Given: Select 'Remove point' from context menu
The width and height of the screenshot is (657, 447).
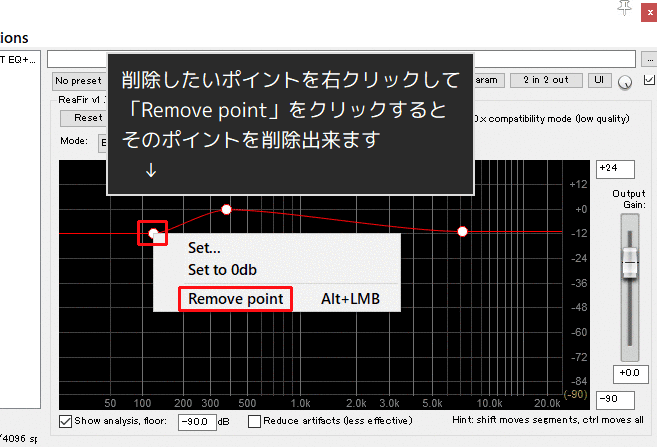Looking at the screenshot, I should [235, 298].
